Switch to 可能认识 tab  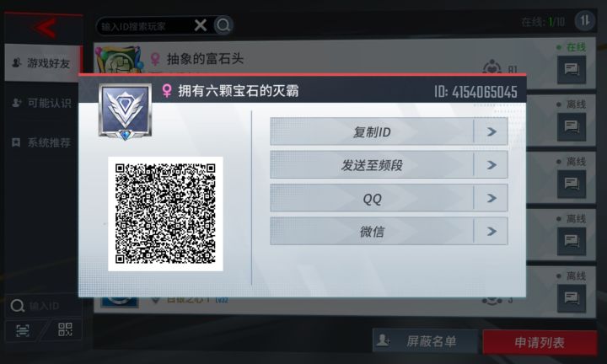(43, 103)
